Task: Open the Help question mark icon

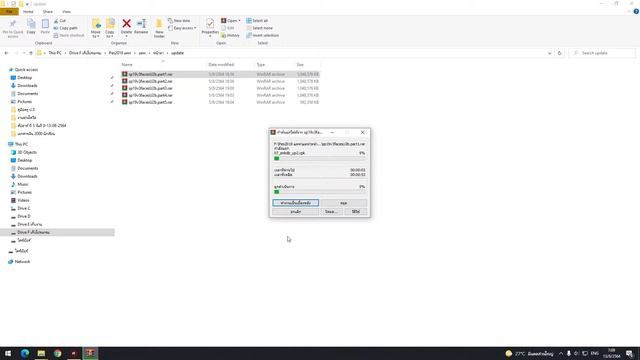Action: (x=636, y=11)
